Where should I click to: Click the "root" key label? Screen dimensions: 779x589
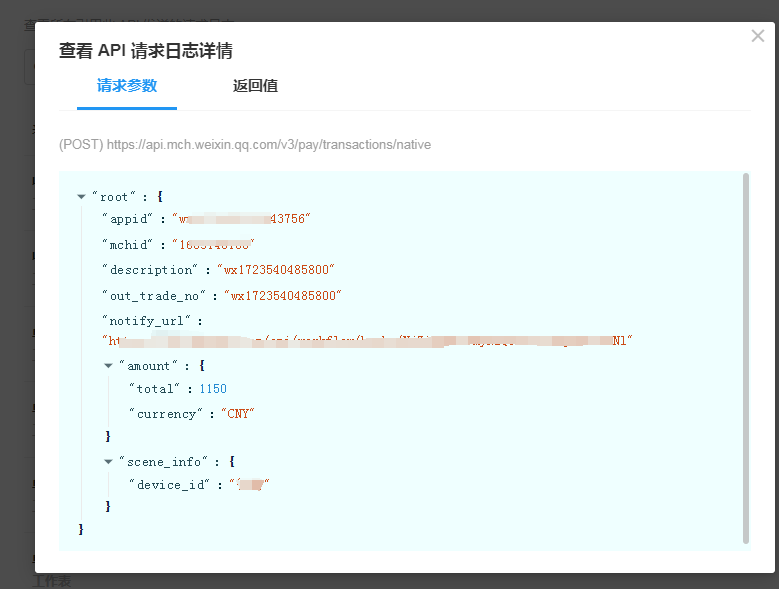(114, 197)
